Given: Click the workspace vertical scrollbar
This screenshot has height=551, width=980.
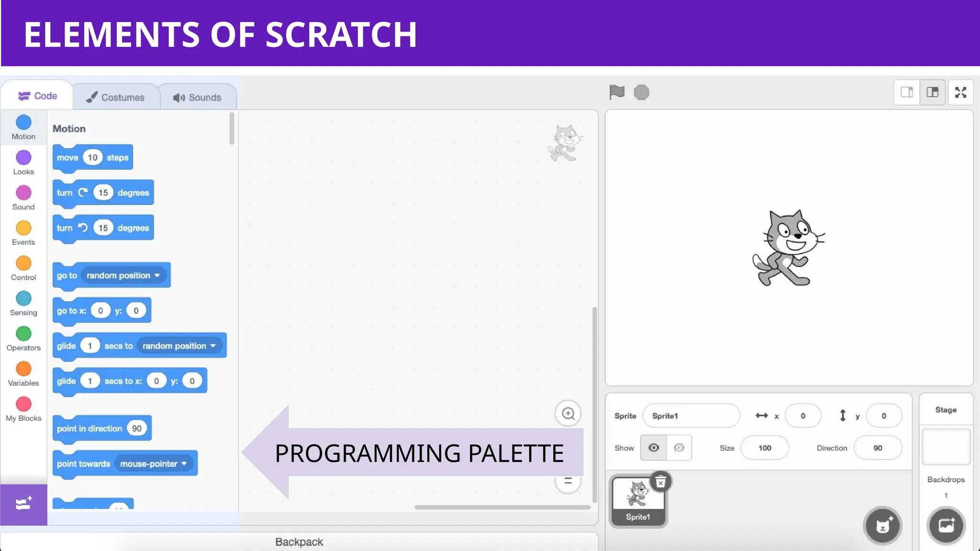Looking at the screenshot, I should tap(595, 405).
